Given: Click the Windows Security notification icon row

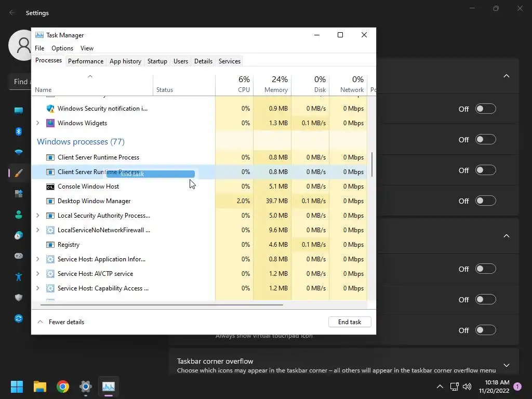Looking at the screenshot, I should pyautogui.click(x=200, y=109).
